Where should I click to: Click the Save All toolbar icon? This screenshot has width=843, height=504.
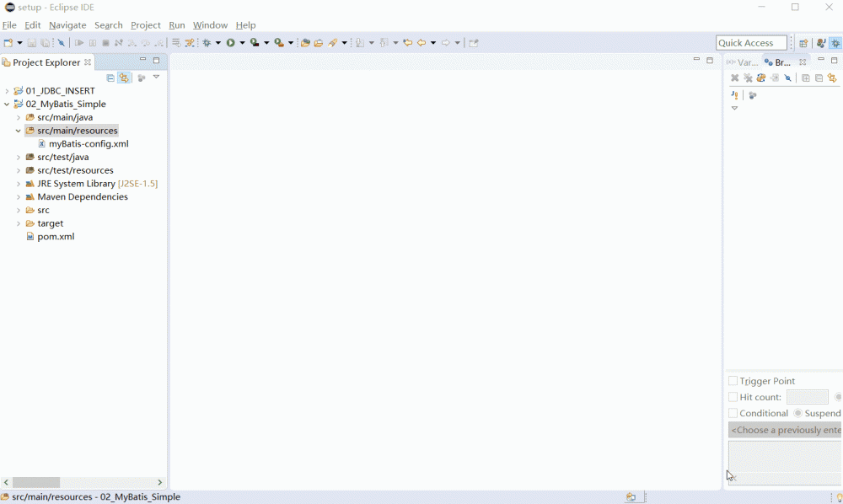[46, 43]
